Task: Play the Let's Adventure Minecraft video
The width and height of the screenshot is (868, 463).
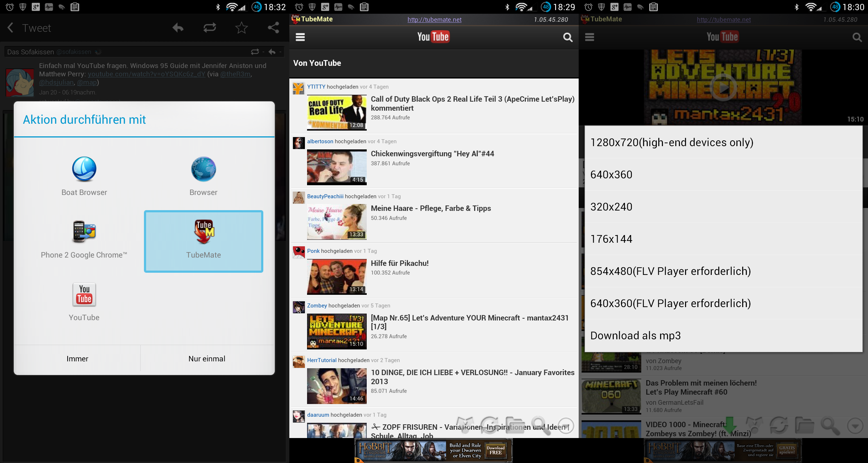Action: [723, 87]
